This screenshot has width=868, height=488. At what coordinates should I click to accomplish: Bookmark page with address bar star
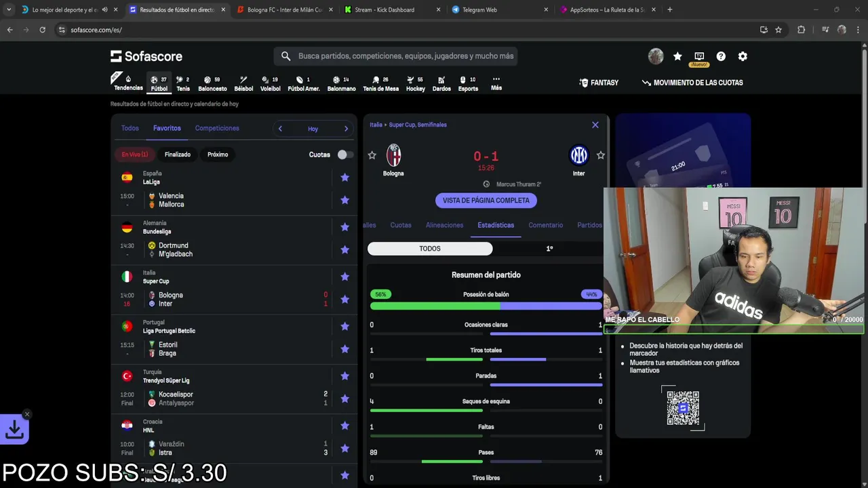pyautogui.click(x=778, y=30)
